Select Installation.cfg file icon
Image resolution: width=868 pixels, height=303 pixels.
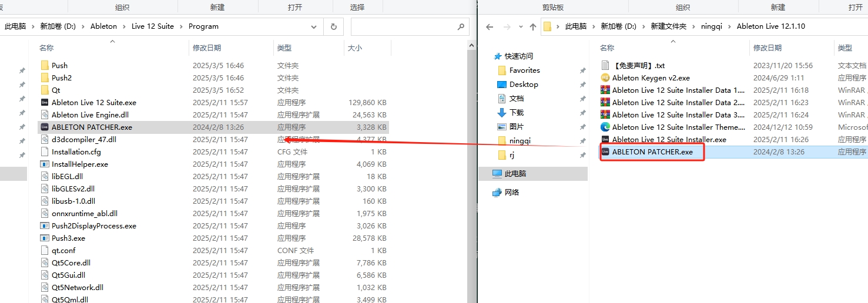[45, 151]
